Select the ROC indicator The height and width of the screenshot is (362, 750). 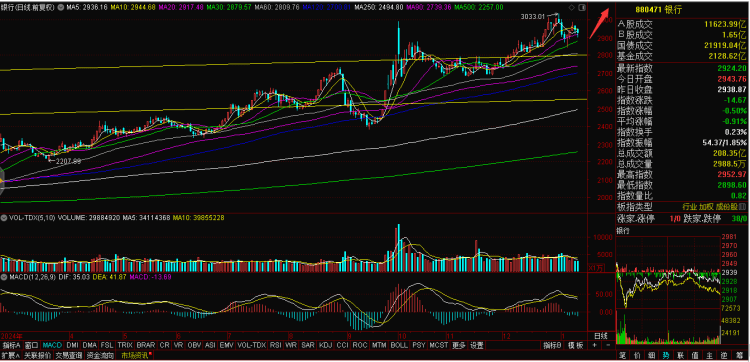click(360, 345)
